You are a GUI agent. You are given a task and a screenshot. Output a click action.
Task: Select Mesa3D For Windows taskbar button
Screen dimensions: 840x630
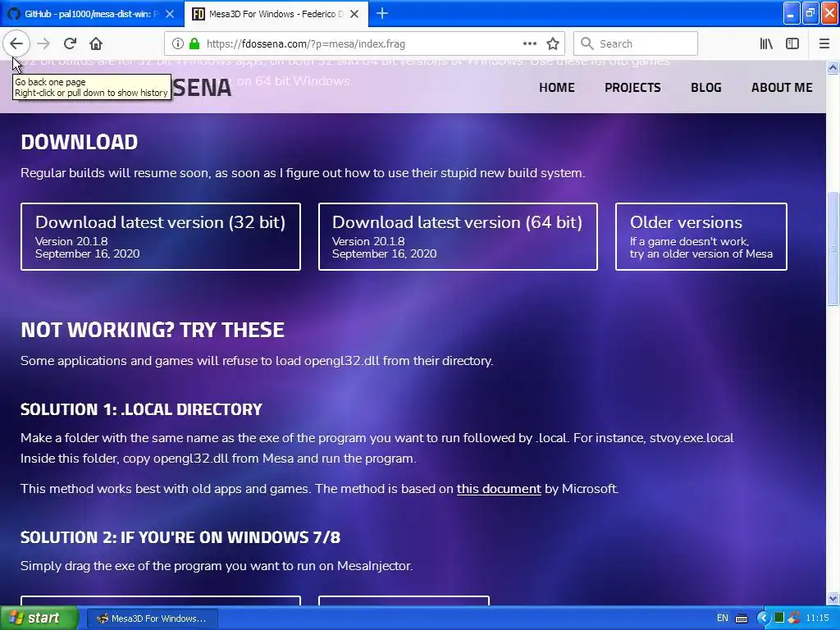coord(152,619)
